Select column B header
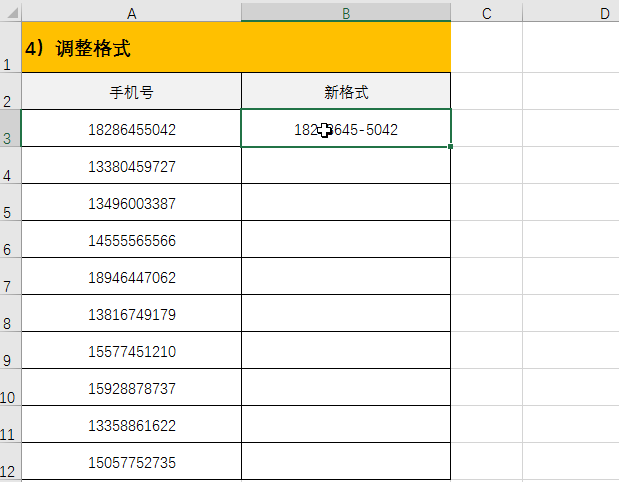The height and width of the screenshot is (482, 619). 346,13
